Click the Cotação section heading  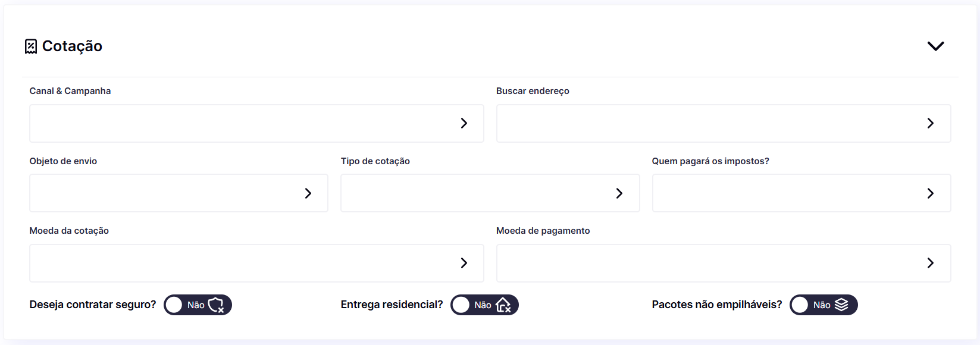(x=72, y=46)
